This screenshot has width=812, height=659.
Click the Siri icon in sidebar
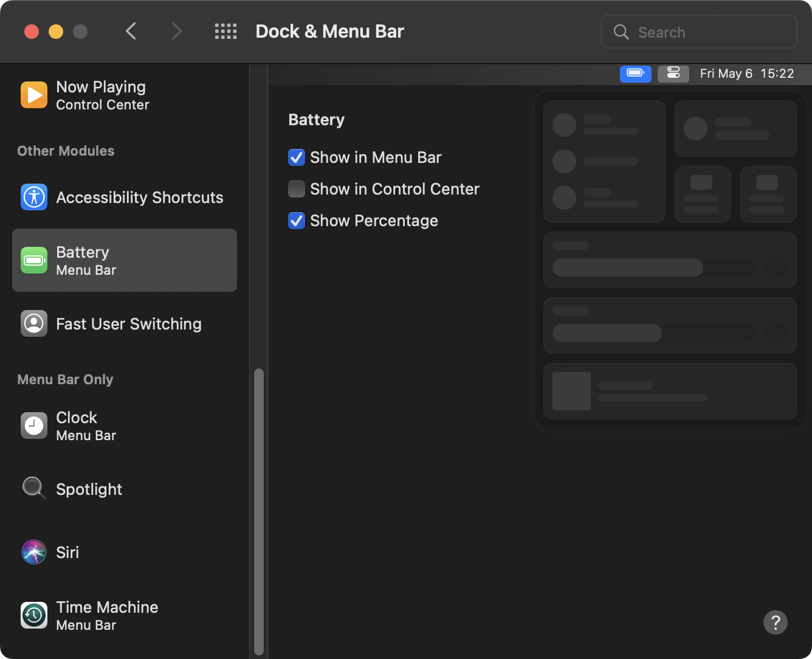pyautogui.click(x=34, y=552)
